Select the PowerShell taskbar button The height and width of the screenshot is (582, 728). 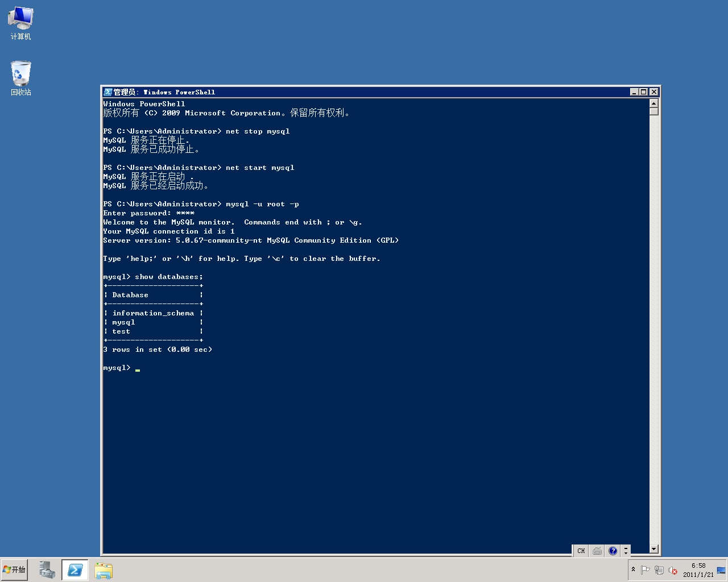click(x=75, y=570)
